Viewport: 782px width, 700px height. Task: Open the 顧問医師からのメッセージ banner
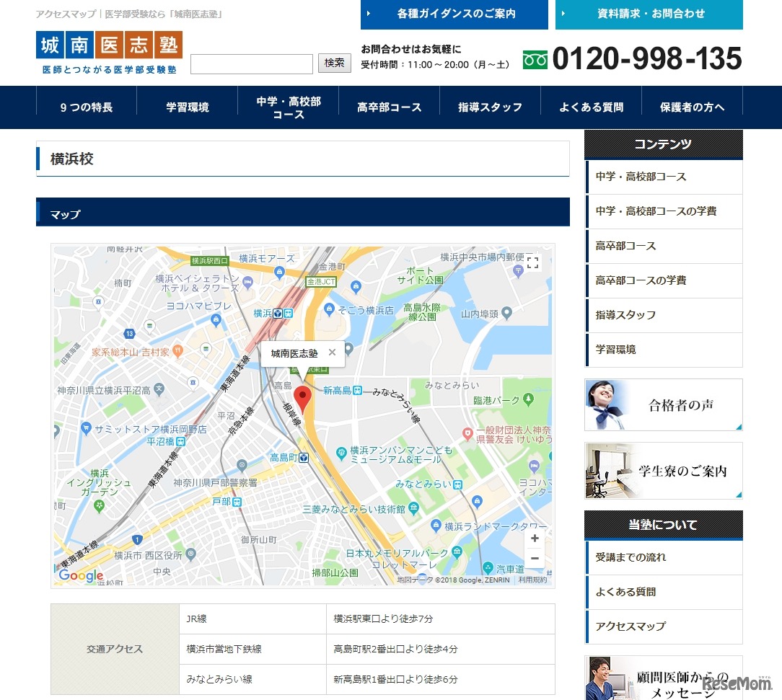[664, 678]
